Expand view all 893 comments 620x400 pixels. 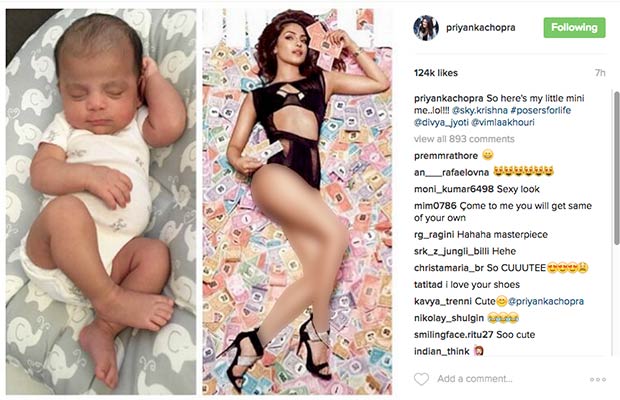(x=464, y=139)
